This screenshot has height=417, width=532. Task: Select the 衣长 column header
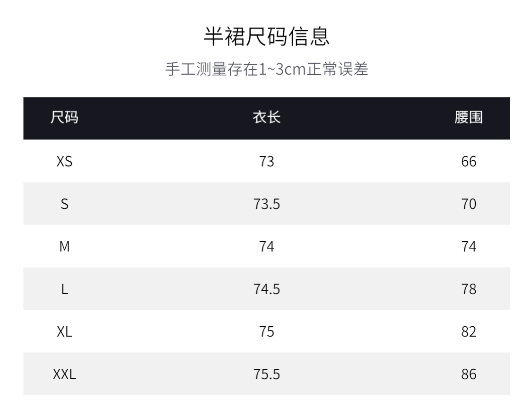coord(267,118)
